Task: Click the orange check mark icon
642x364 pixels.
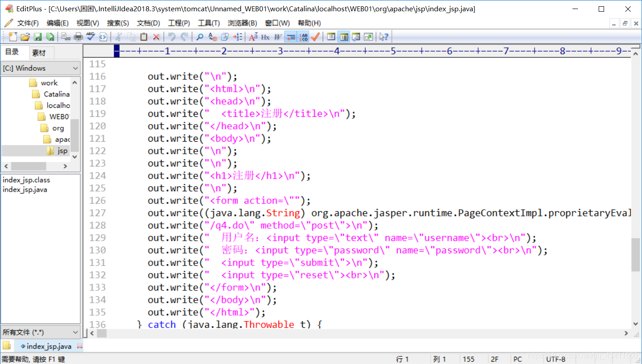Action: pyautogui.click(x=316, y=37)
